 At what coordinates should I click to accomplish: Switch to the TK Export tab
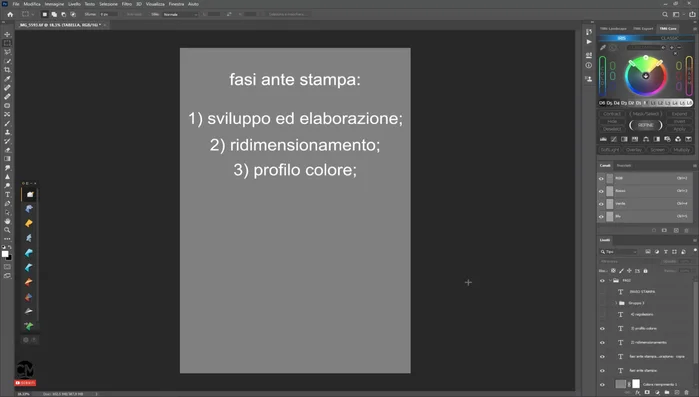[x=643, y=29]
